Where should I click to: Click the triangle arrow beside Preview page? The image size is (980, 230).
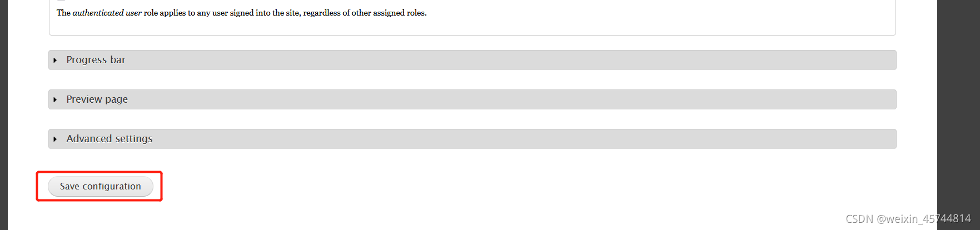(x=55, y=99)
